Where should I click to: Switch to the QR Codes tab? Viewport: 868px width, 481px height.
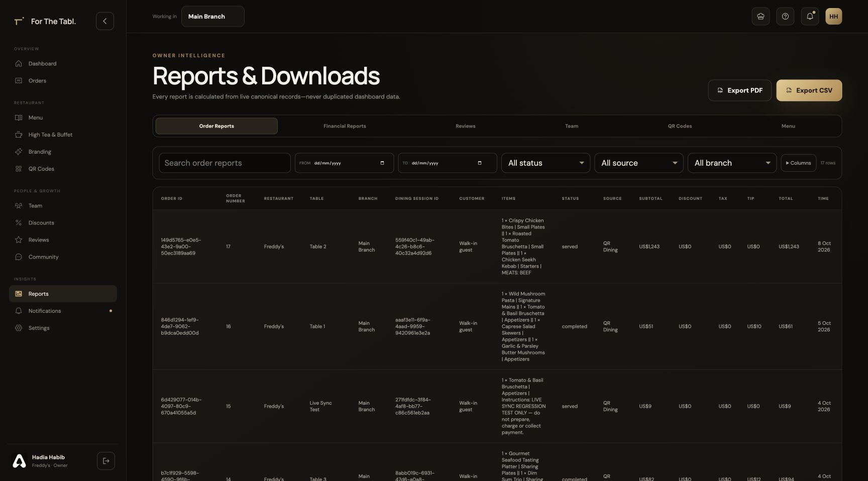680,127
